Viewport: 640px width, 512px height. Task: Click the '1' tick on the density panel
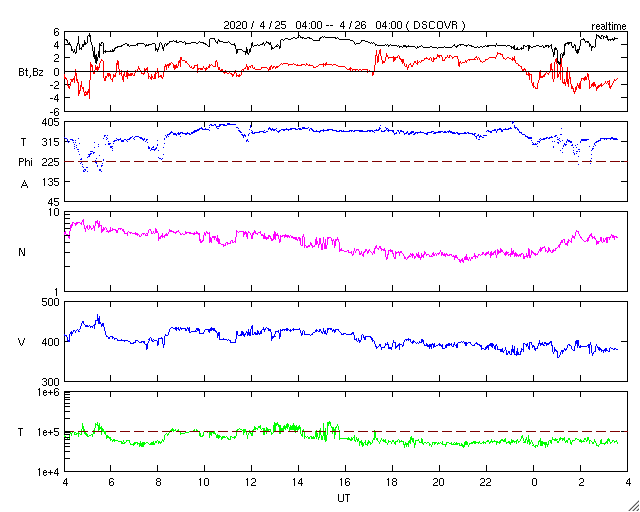pos(57,292)
